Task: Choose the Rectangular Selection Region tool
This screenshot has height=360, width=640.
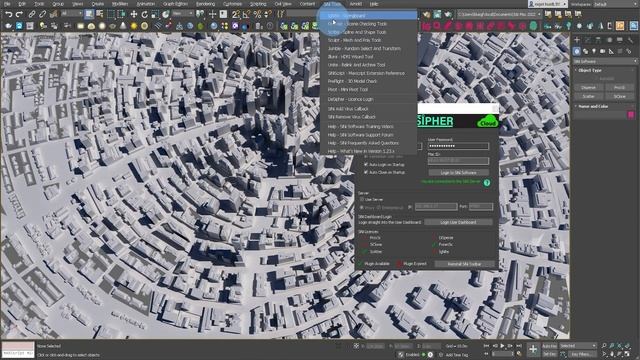Action: pyautogui.click(x=111, y=14)
